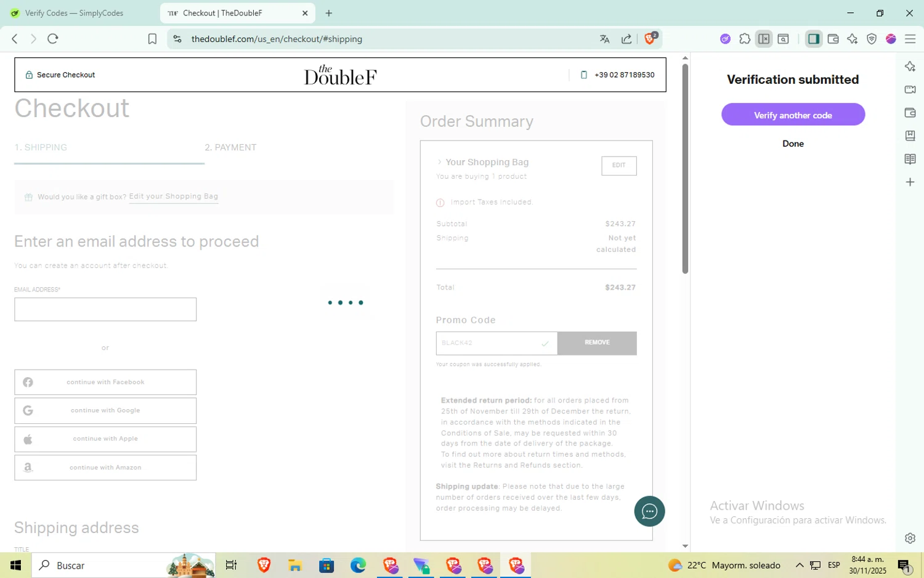Focus the Email Address input field
The image size is (924, 578).
click(x=105, y=309)
